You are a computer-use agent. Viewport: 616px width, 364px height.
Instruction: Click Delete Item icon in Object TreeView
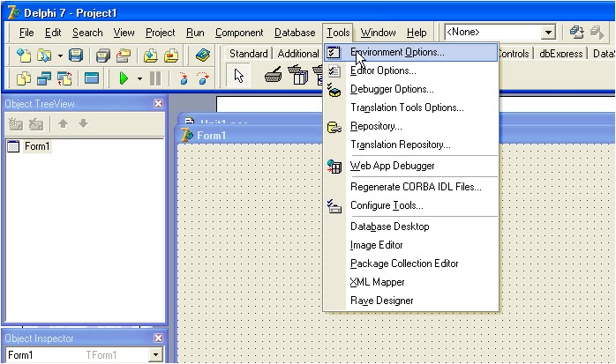pos(36,124)
